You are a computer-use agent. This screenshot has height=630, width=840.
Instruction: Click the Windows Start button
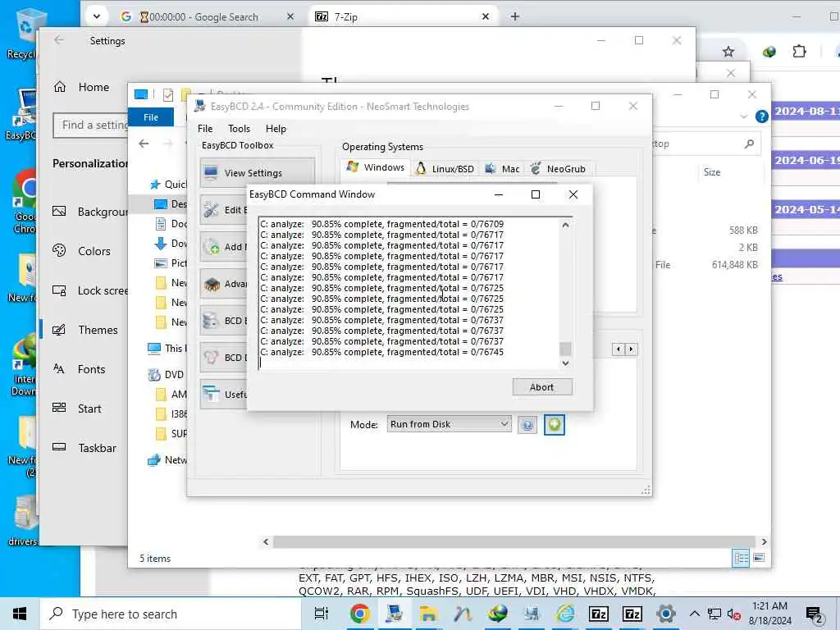20,614
